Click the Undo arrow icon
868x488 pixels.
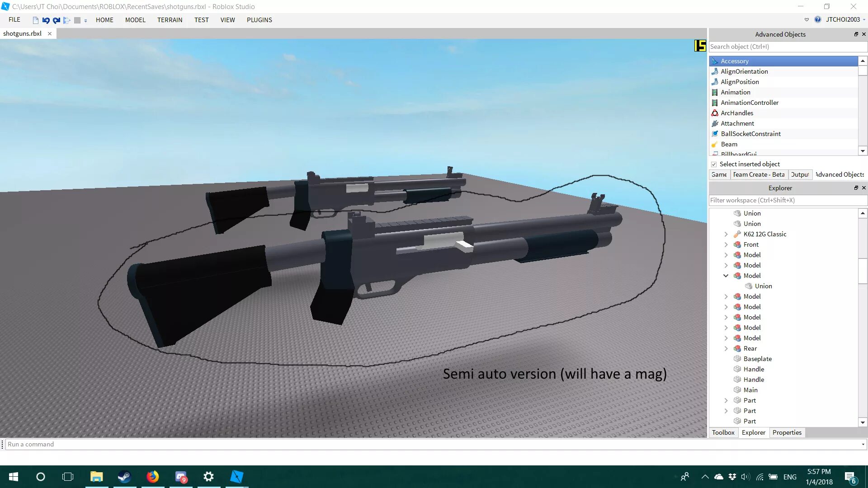(x=46, y=20)
